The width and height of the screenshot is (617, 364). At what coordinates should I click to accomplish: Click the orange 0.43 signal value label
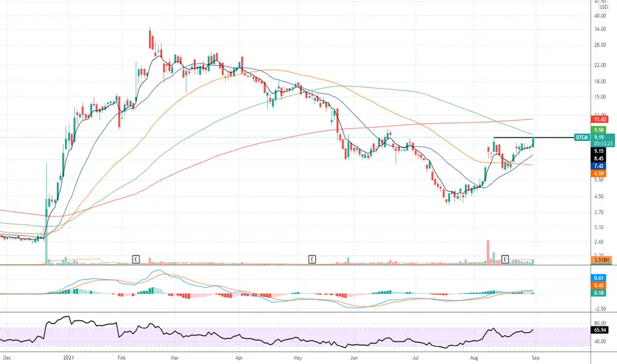598,286
